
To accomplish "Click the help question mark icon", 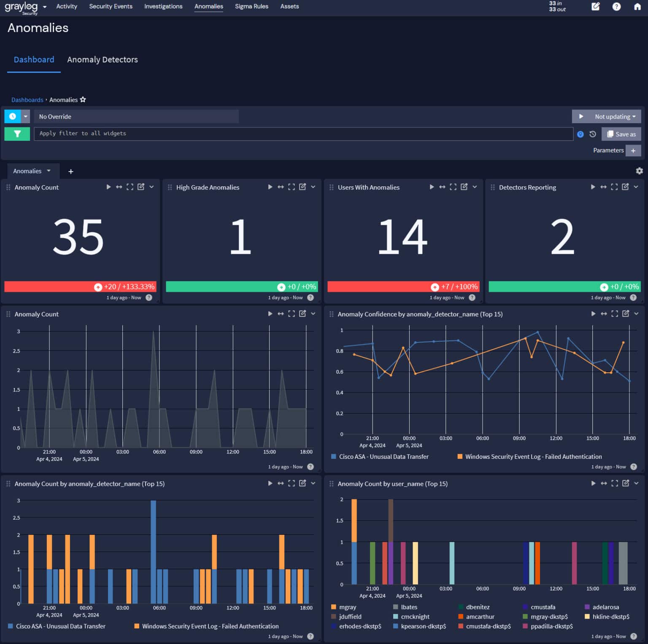I will (616, 6).
